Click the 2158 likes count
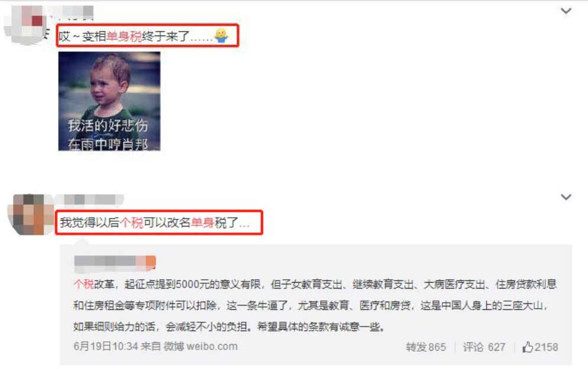Viewport: 588px width, 369px height. coord(546,347)
